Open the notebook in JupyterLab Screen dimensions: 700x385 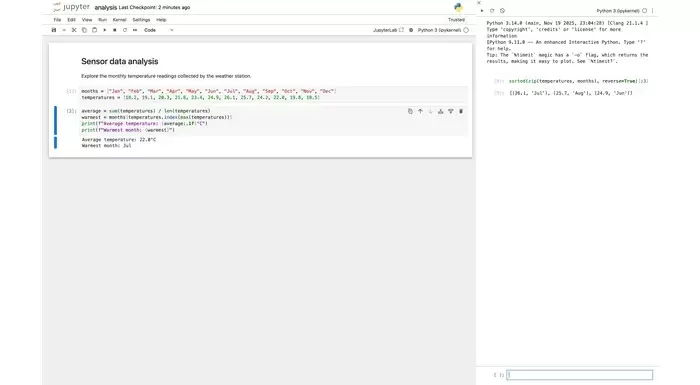(x=388, y=30)
